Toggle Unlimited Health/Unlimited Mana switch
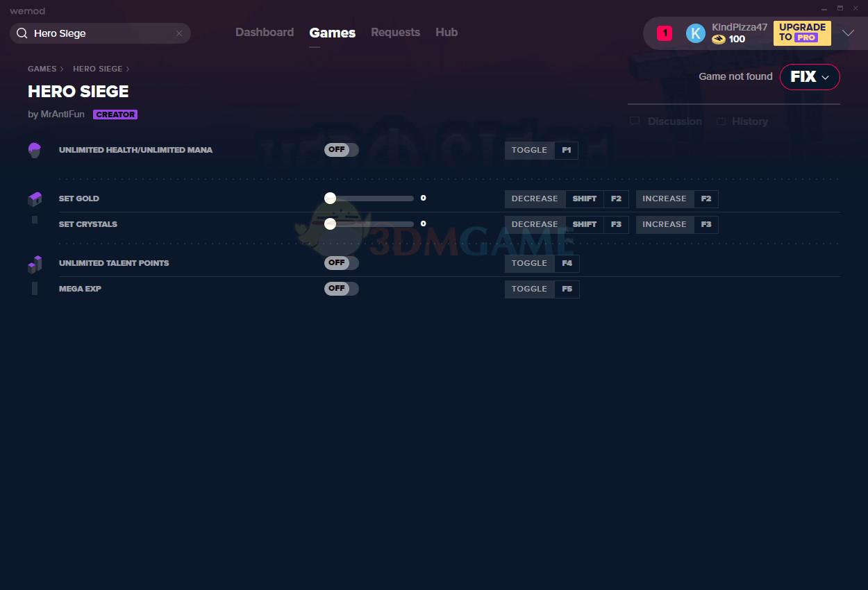The height and width of the screenshot is (590, 868). [342, 150]
